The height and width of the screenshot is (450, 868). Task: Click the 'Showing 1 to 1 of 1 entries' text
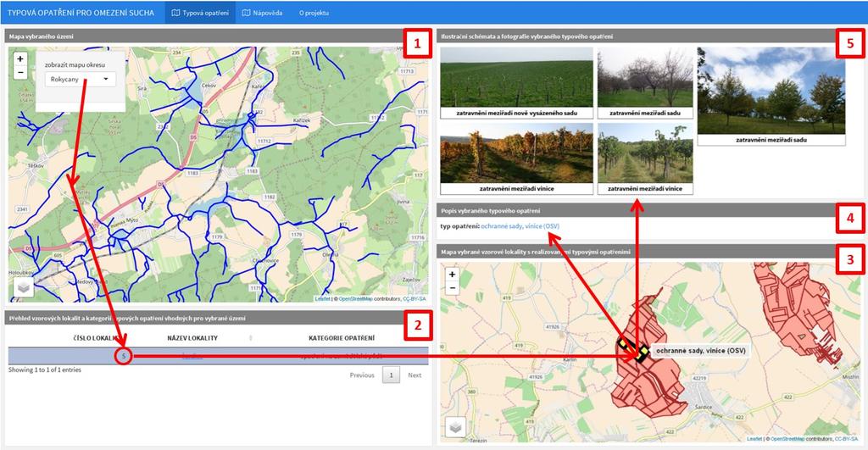[x=45, y=369]
